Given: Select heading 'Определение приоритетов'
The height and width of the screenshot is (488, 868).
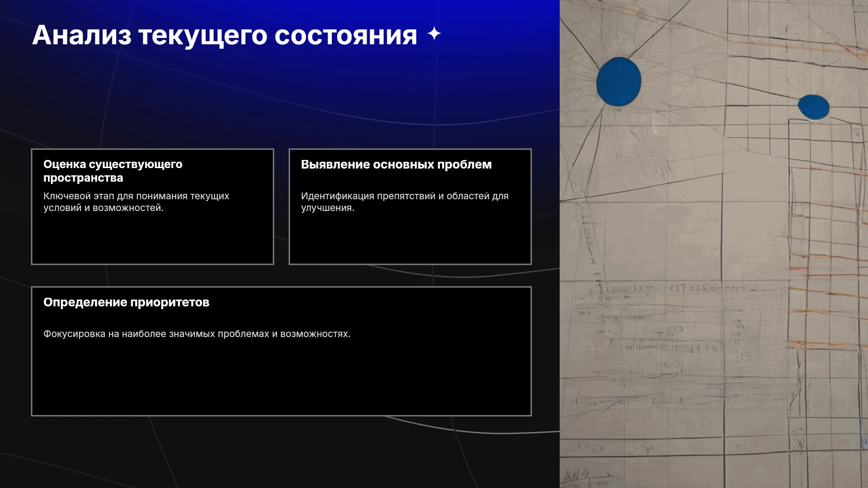Looking at the screenshot, I should click(126, 302).
